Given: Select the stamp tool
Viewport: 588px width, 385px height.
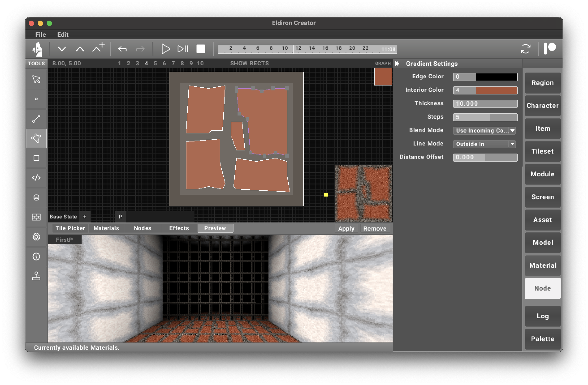Looking at the screenshot, I should coord(36,276).
